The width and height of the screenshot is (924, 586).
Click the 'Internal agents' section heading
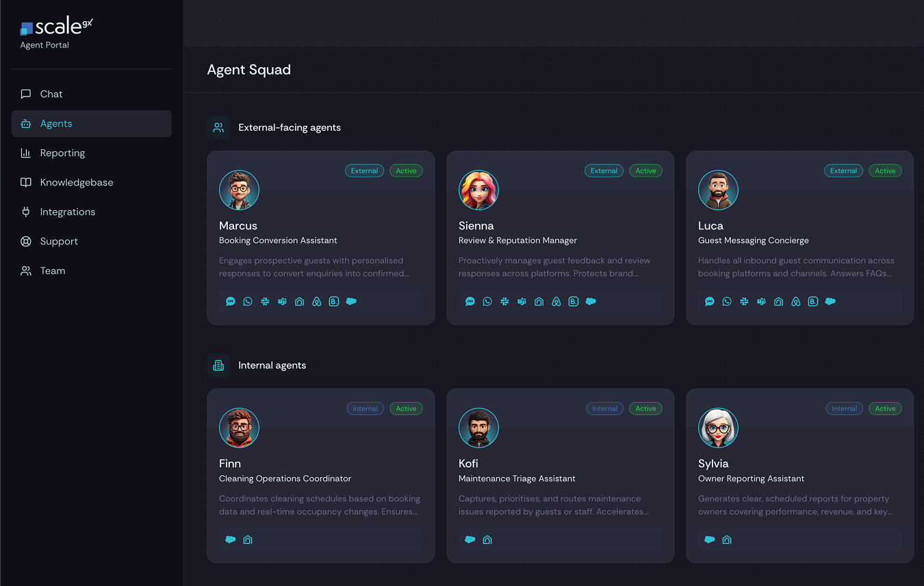(272, 366)
